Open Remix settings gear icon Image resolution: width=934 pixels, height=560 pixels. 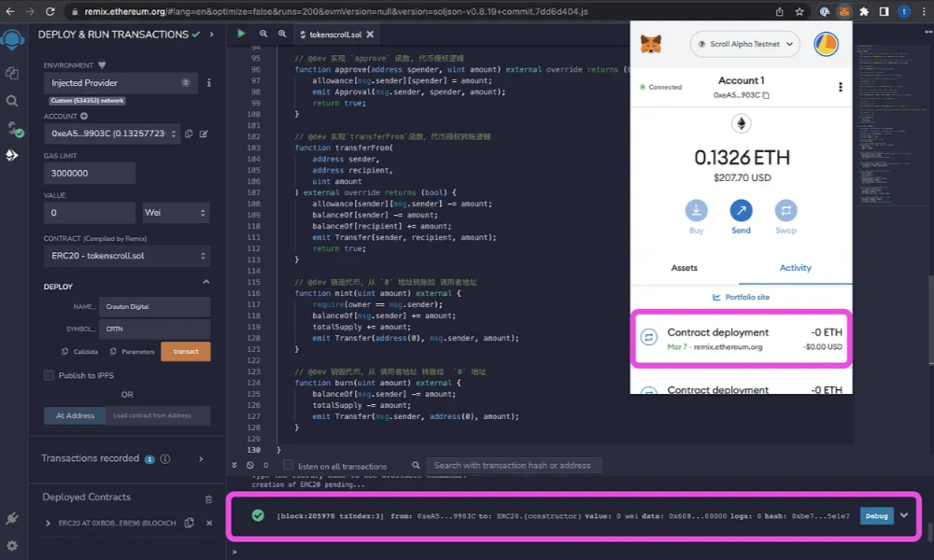[x=12, y=545]
